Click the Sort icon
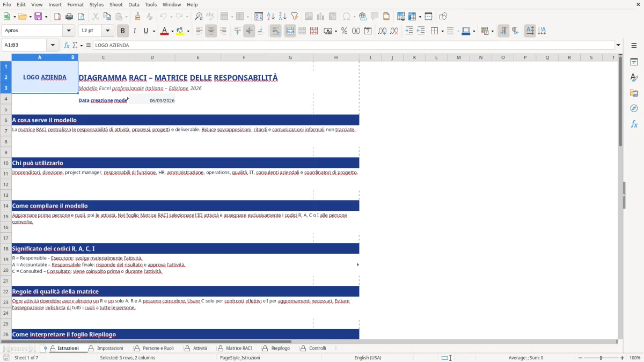 coord(259,17)
